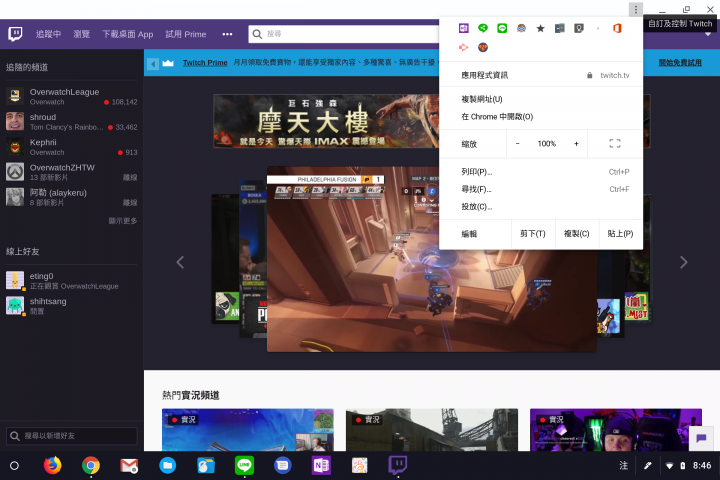Click the orange Office extension icon
Screen dimensions: 720x480
617,28
